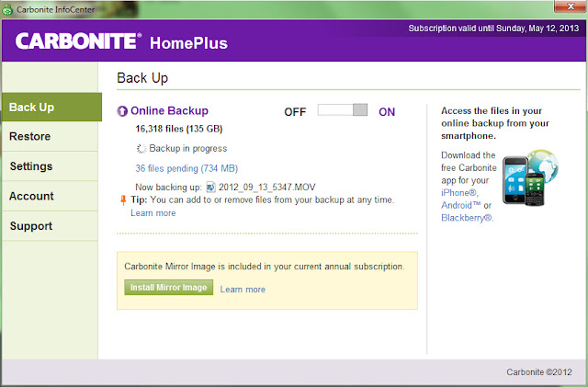Follow the Blackberry app link
The image size is (588, 387).
click(468, 218)
